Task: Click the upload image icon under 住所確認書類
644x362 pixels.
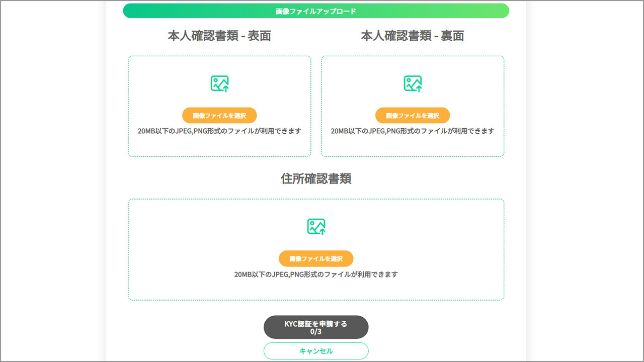Action: click(316, 227)
